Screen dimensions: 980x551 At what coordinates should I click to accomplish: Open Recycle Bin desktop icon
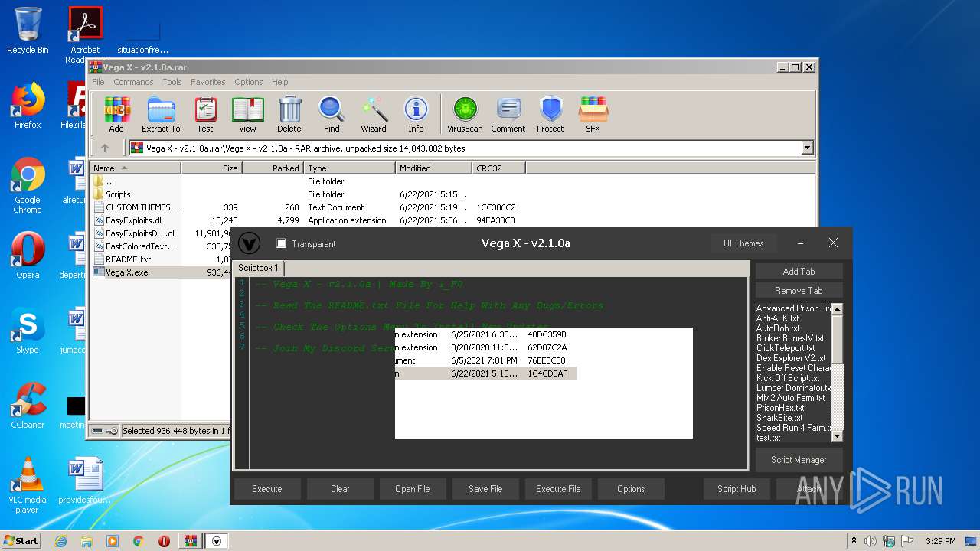click(x=28, y=31)
